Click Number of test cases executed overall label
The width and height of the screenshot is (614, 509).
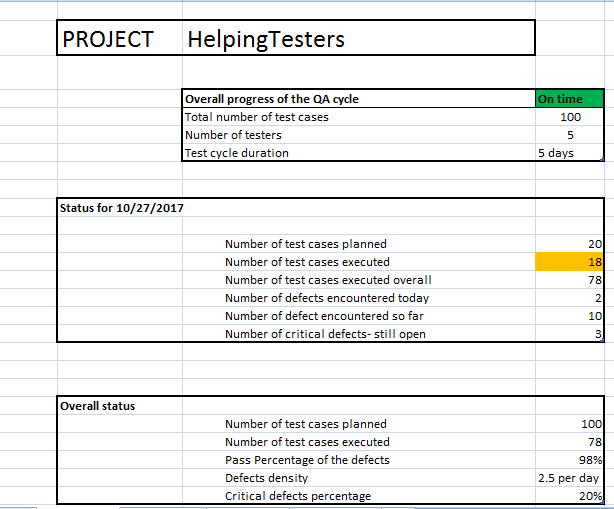click(x=328, y=280)
